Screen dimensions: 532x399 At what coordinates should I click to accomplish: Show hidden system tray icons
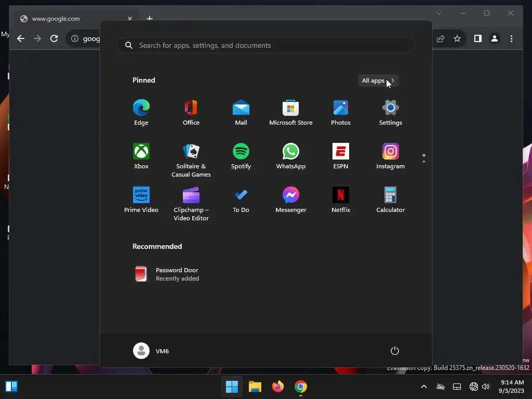424,387
